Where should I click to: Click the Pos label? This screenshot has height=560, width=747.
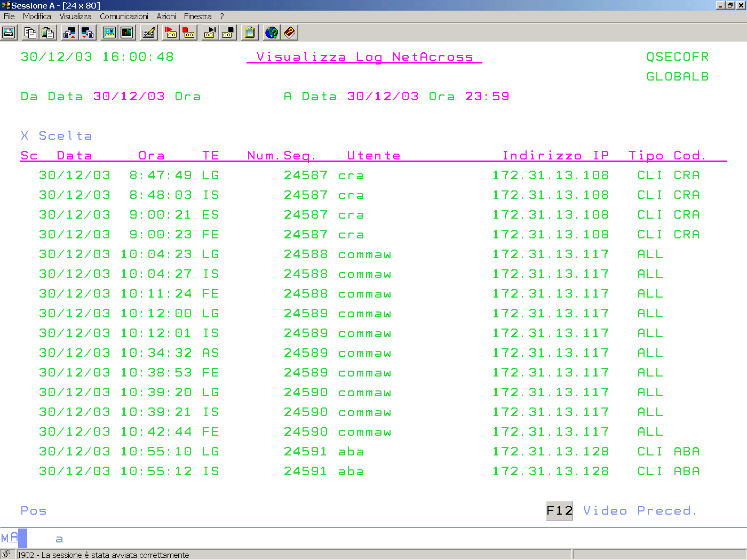point(34,511)
